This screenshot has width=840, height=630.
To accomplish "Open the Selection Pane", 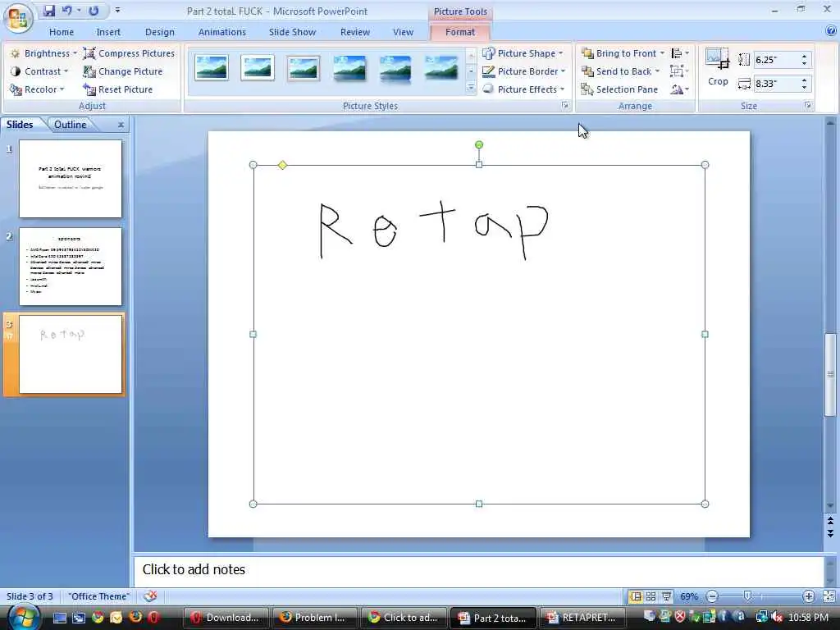I will point(619,89).
